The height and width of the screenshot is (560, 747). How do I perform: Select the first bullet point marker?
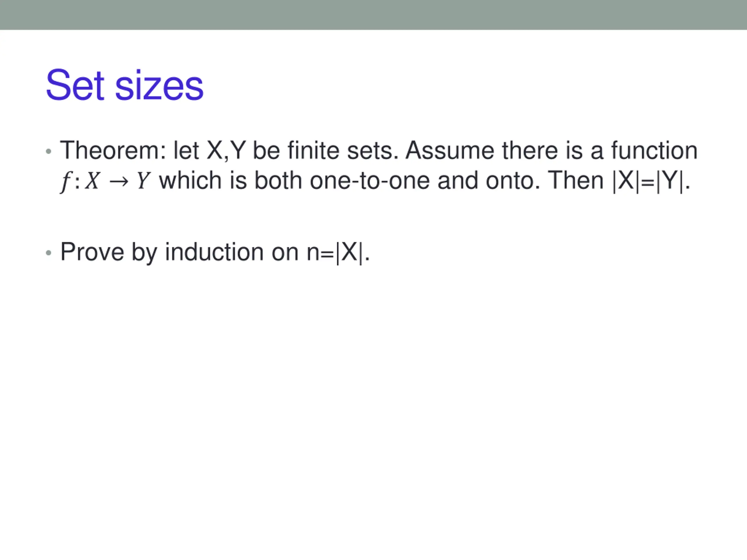click(49, 152)
